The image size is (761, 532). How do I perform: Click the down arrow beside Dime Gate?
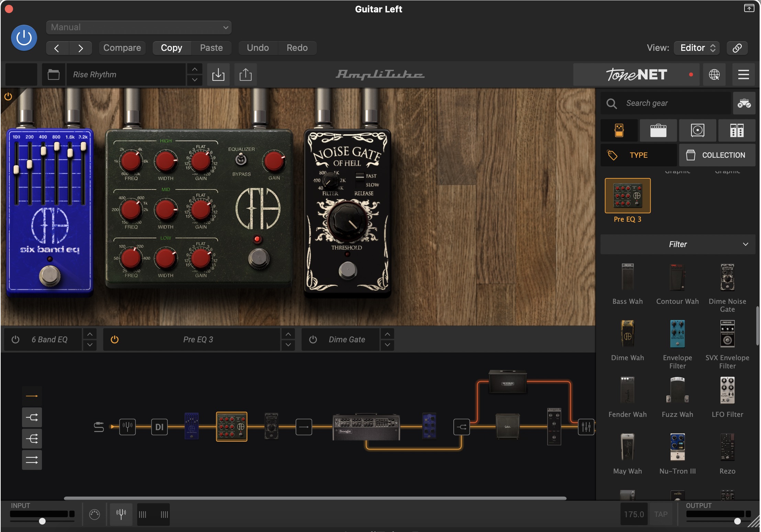tap(387, 345)
